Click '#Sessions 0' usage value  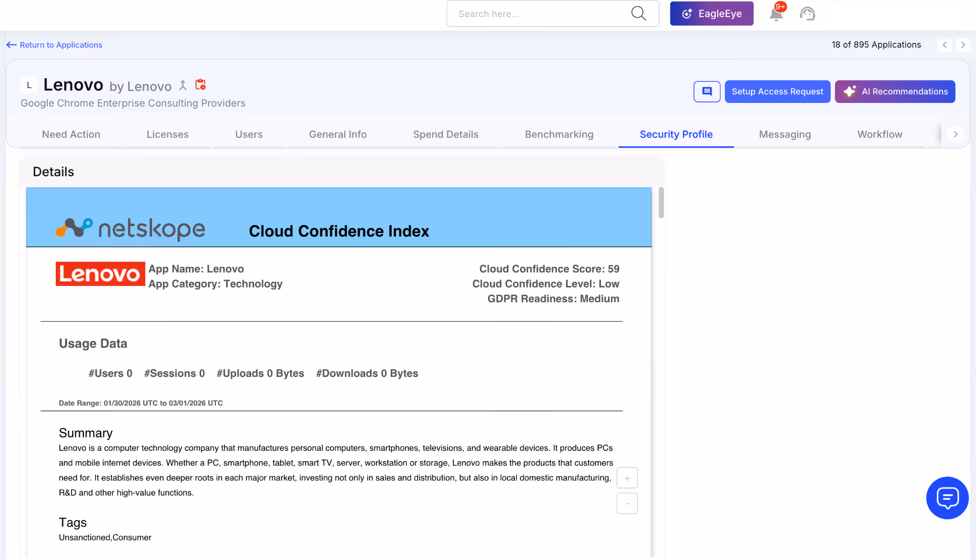pyautogui.click(x=174, y=374)
